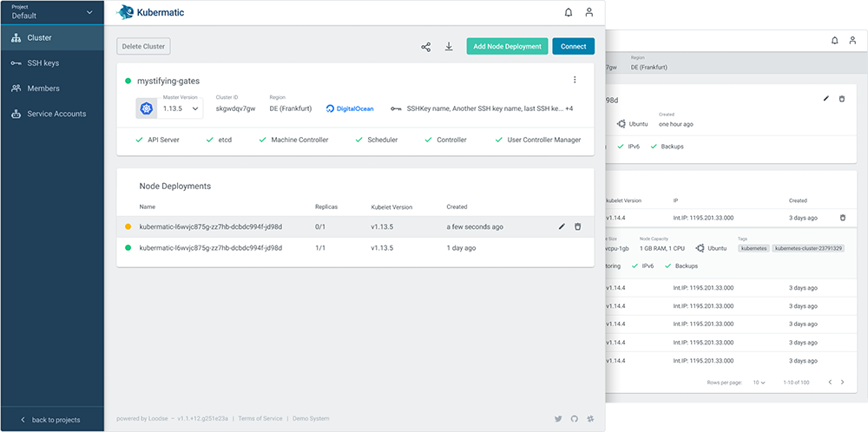
Task: Click mystifying-gates cluster name
Action: 168,81
